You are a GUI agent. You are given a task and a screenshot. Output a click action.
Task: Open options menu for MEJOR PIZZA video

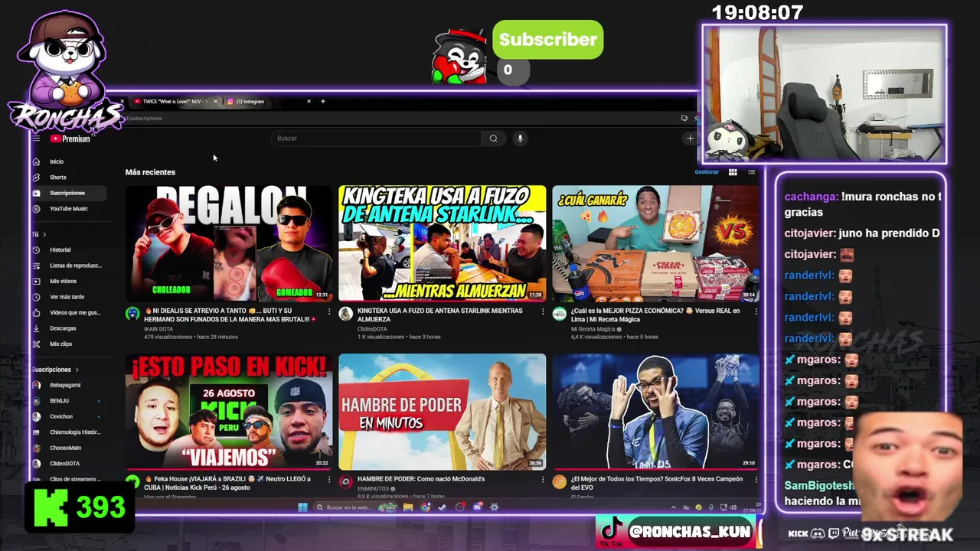(x=756, y=311)
